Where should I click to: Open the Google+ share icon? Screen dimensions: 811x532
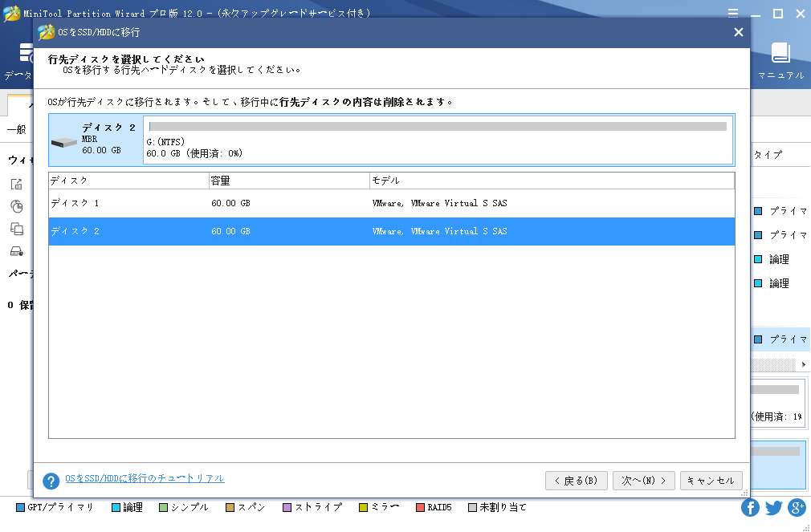pyautogui.click(x=797, y=508)
